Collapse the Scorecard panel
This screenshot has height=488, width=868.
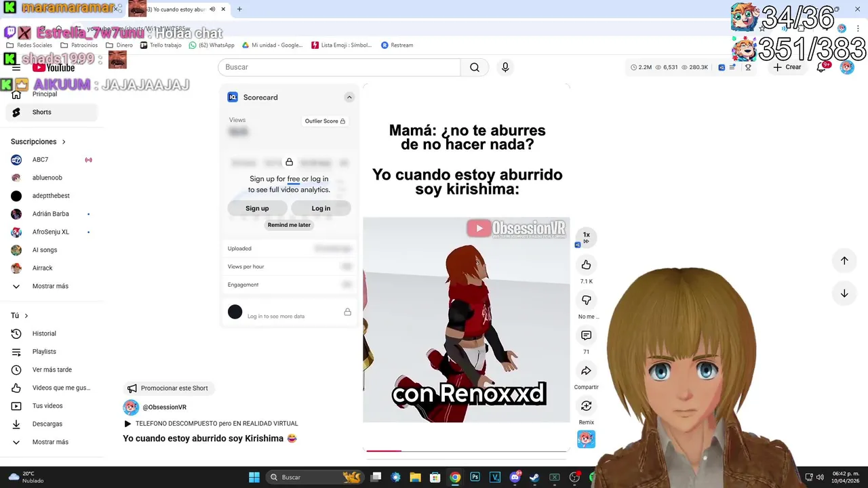[x=349, y=98]
